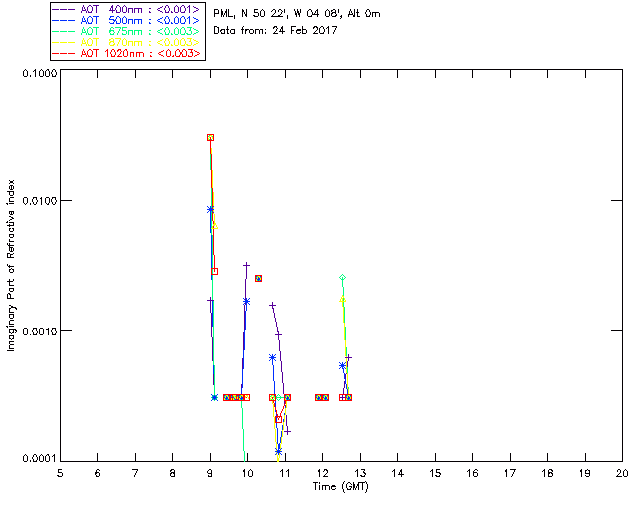Click the x-axis tick label 16
Screen dimensions: 640x512
pyautogui.click(x=472, y=473)
